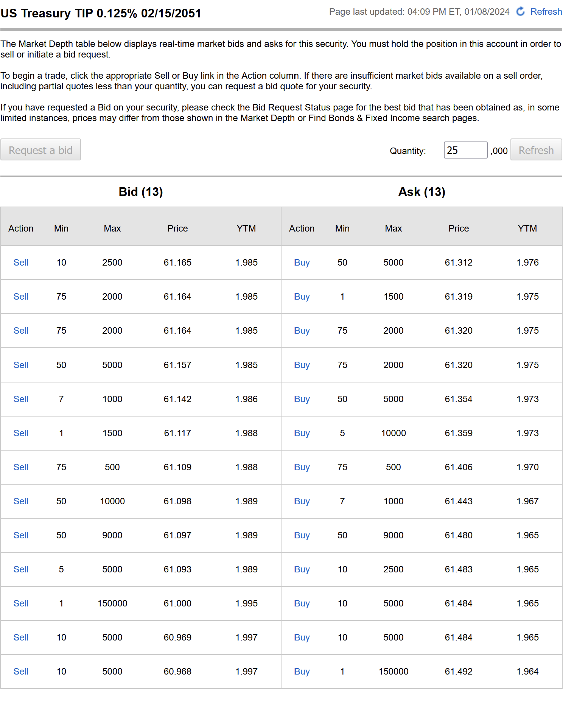
Task: Click Buy for ask price 61.354
Action: click(x=302, y=399)
